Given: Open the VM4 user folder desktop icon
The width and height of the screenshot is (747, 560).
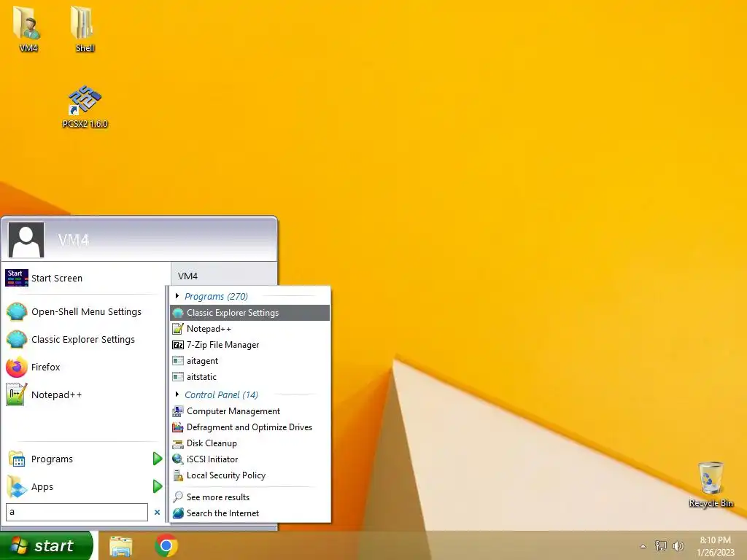Looking at the screenshot, I should (x=28, y=28).
